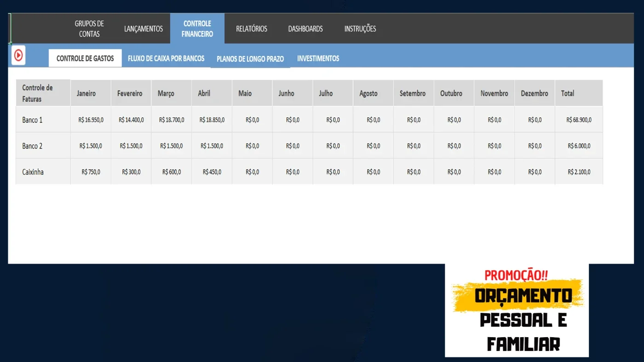
Task: Click Banco 1 total R$ 68.900,0
Action: pos(579,120)
